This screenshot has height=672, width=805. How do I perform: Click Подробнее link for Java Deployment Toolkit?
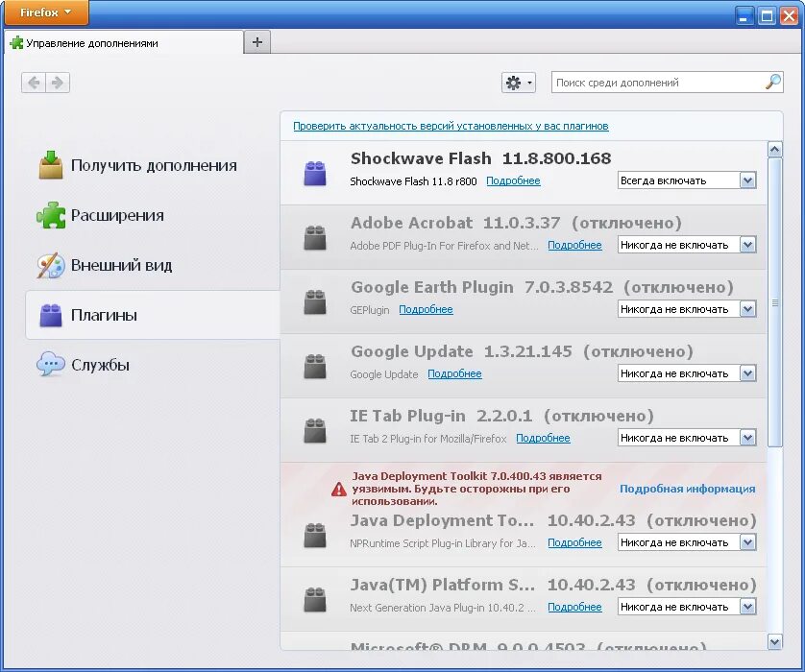coord(574,542)
